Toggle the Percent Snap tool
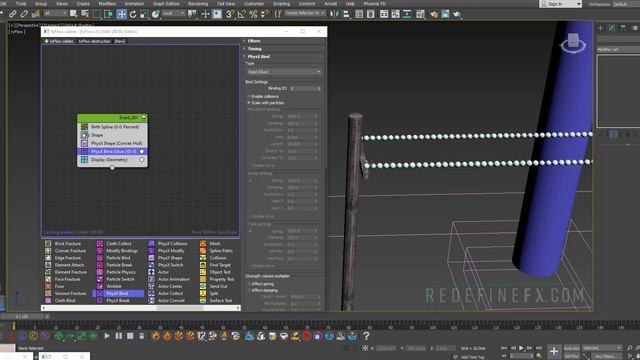 coord(253,14)
